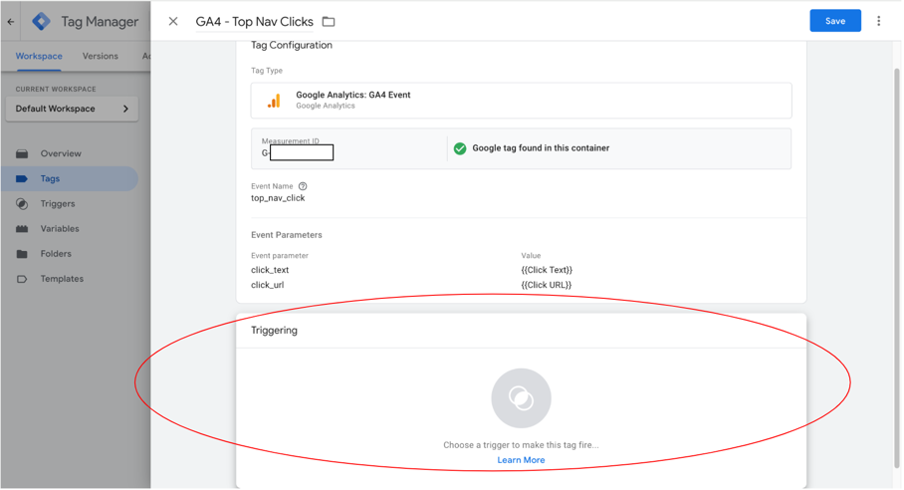Viewport: 904px width, 490px height.
Task: Click the trigger placeholder circle icon
Action: point(521,398)
